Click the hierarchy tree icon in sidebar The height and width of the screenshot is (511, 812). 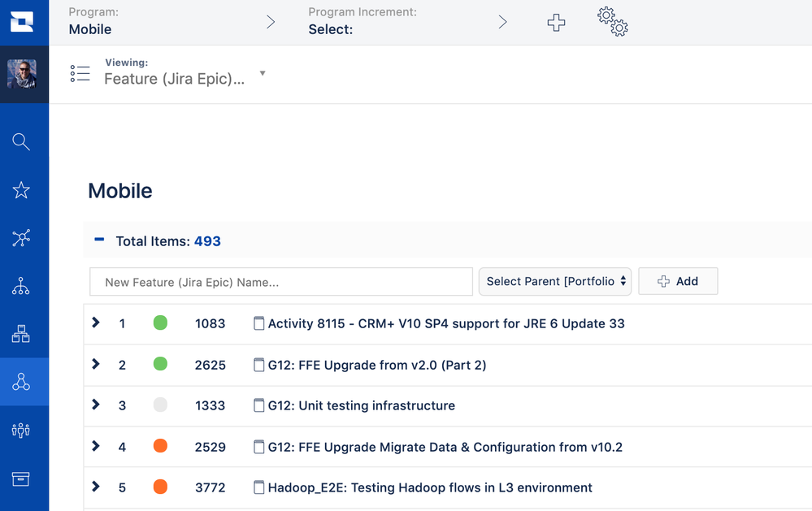24,286
